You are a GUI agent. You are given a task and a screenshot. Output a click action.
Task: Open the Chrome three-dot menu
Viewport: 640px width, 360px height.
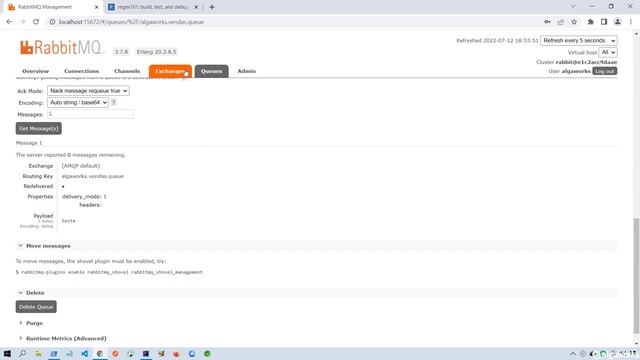pos(631,22)
